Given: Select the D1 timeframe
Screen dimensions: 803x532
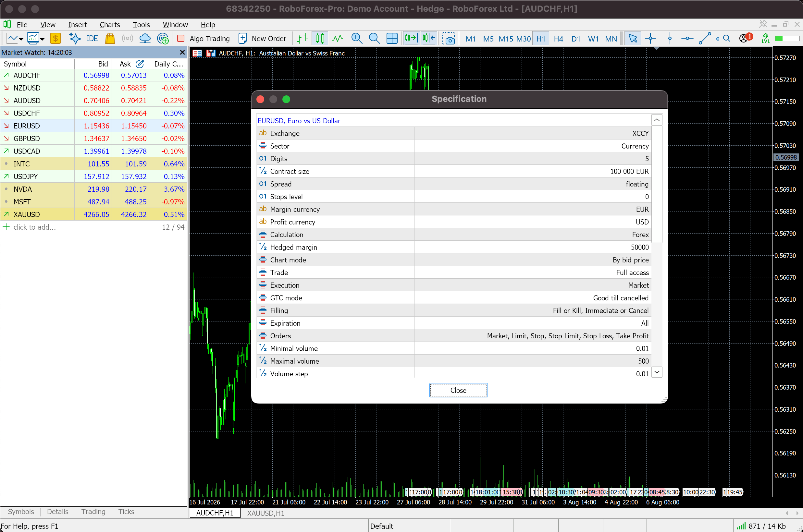Looking at the screenshot, I should (x=575, y=39).
